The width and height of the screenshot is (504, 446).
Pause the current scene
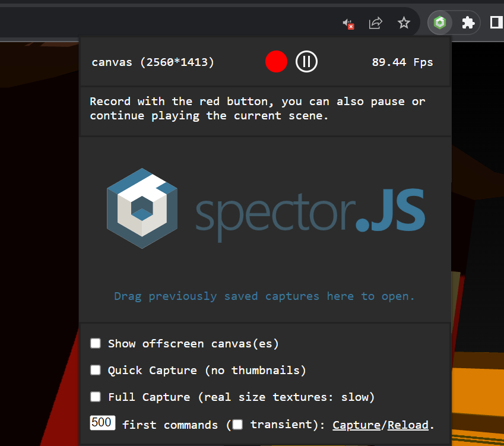(x=306, y=61)
